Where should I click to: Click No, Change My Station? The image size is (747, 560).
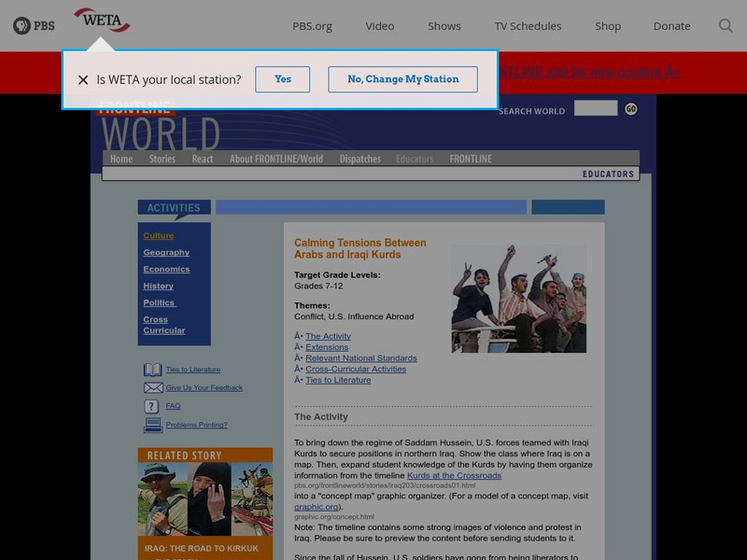pyautogui.click(x=403, y=79)
